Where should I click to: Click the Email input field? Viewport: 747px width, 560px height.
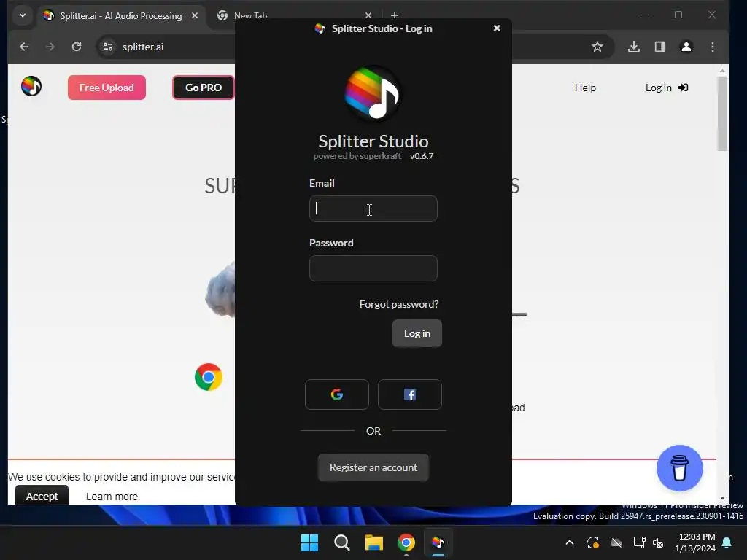373,209
